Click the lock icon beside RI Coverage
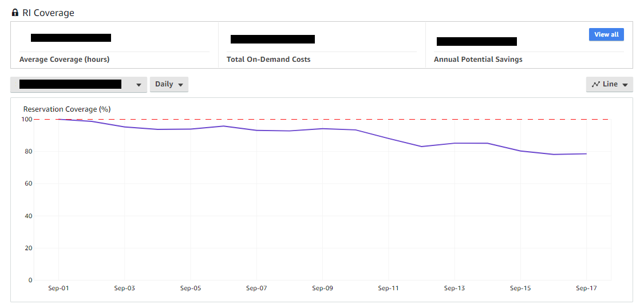 15,13
